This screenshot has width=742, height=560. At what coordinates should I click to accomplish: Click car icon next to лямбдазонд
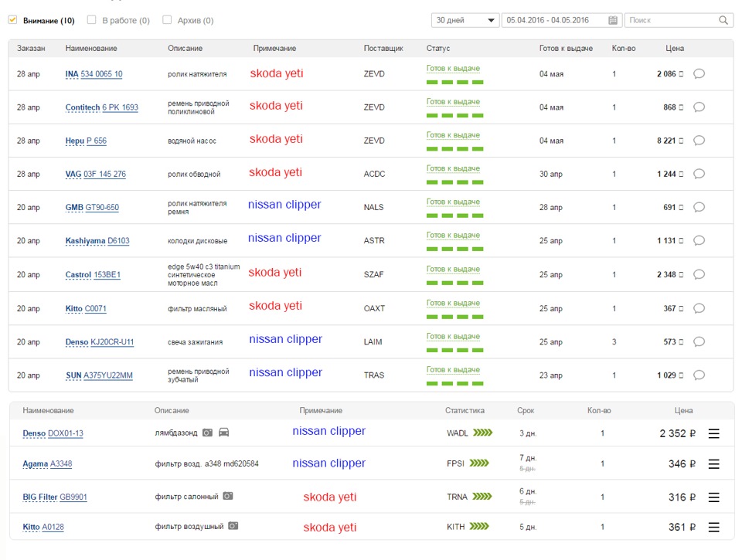point(224,433)
